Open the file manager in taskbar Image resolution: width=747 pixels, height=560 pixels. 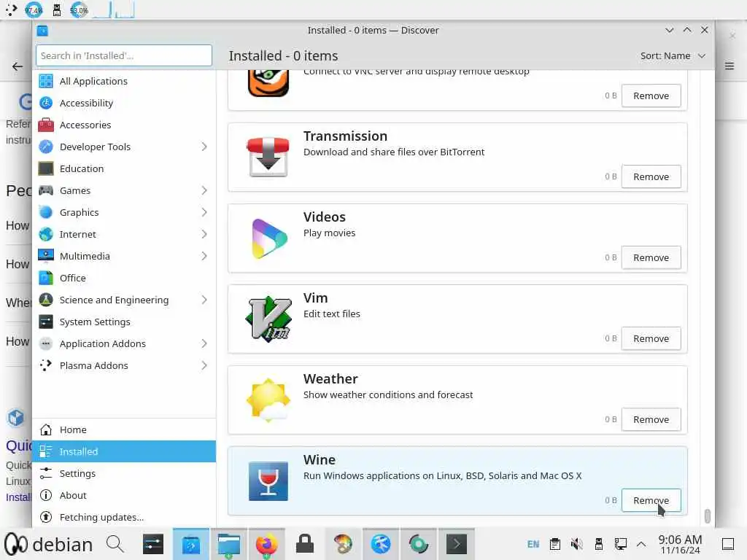click(x=228, y=544)
